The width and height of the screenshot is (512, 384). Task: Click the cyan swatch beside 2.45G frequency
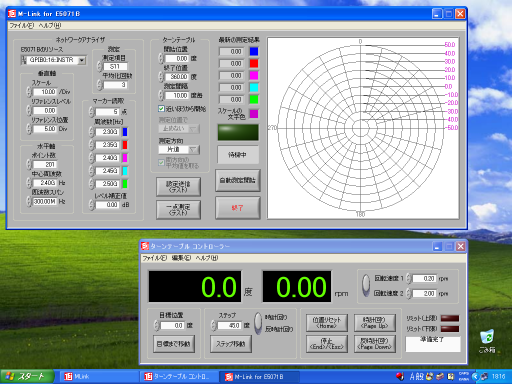[x=125, y=171]
